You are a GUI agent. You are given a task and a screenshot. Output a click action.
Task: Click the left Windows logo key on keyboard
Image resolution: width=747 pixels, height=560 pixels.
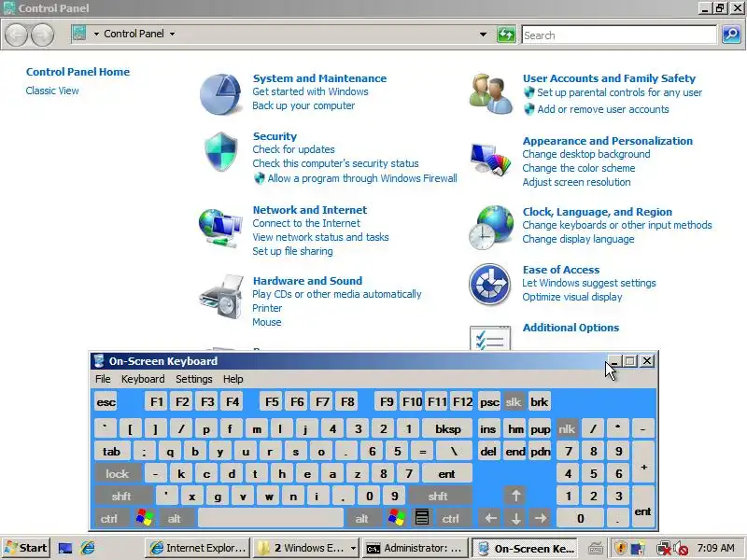145,518
